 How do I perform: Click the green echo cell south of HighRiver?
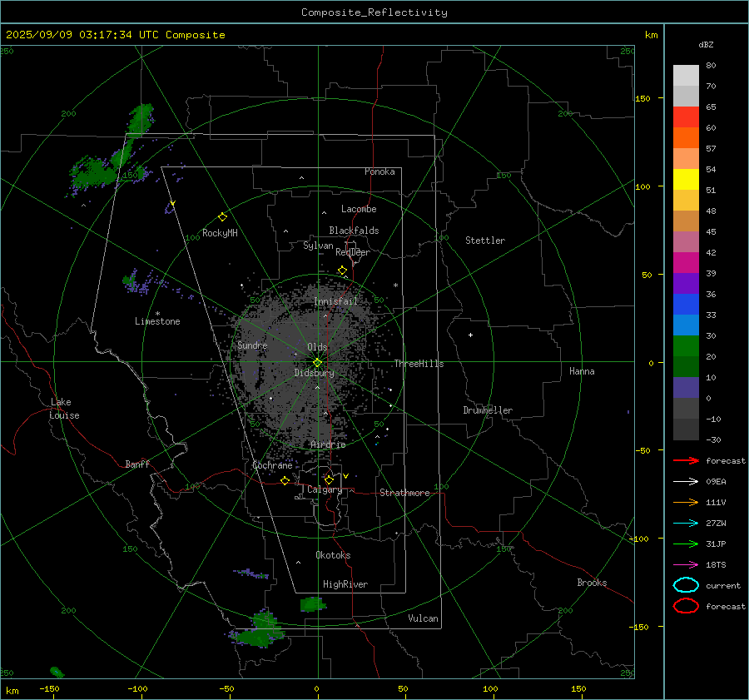[312, 604]
